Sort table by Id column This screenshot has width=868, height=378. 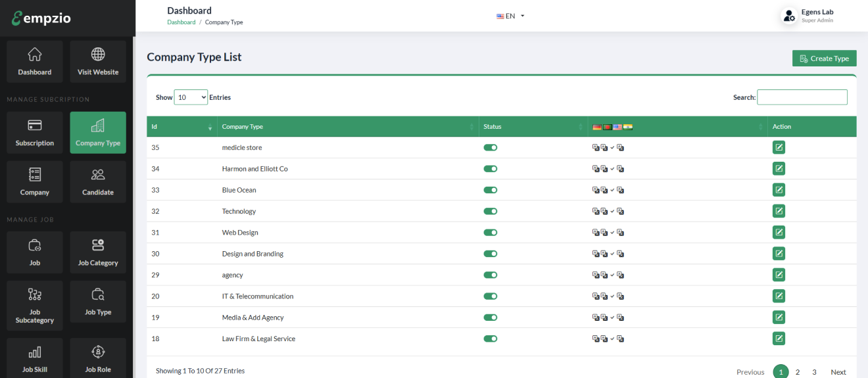pos(181,127)
